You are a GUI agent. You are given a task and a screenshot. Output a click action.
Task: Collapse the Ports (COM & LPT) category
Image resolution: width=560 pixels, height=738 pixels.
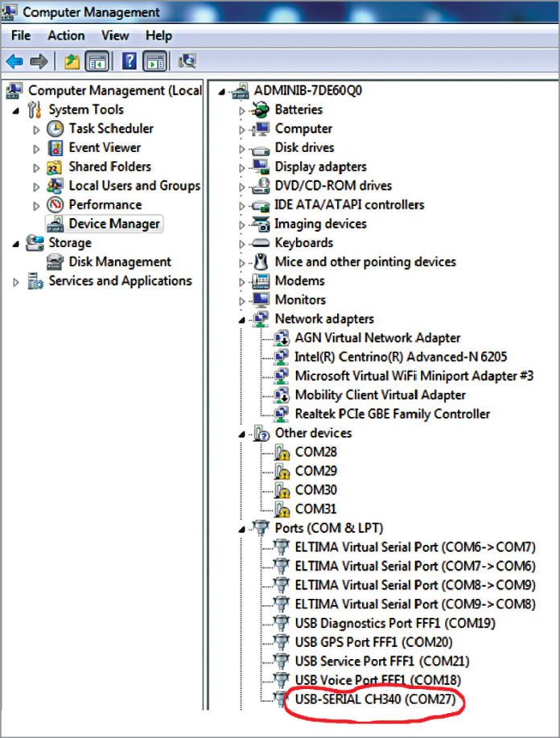[242, 529]
